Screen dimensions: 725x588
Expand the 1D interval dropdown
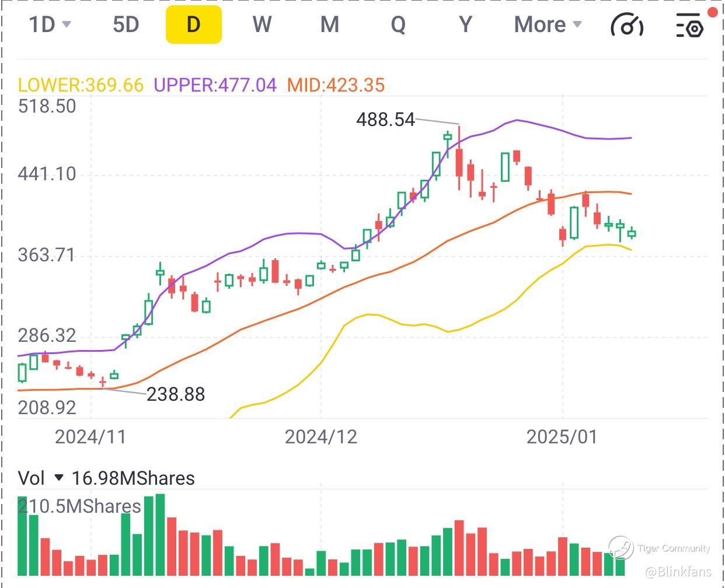(50, 24)
